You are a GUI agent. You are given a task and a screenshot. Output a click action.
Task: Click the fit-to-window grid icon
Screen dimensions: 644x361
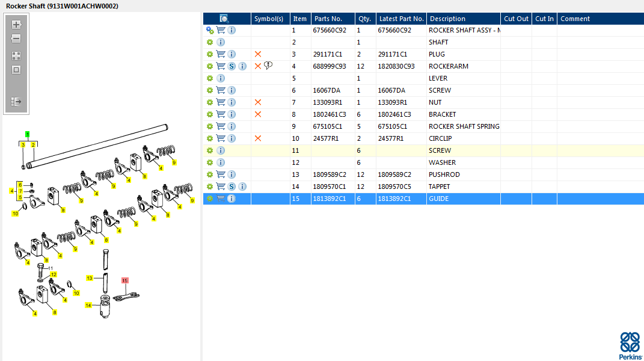(16, 55)
